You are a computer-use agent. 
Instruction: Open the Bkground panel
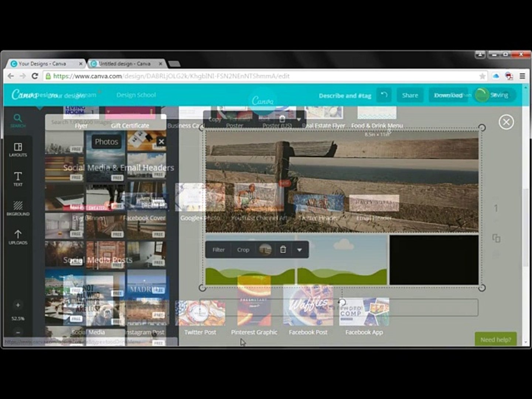point(18,208)
